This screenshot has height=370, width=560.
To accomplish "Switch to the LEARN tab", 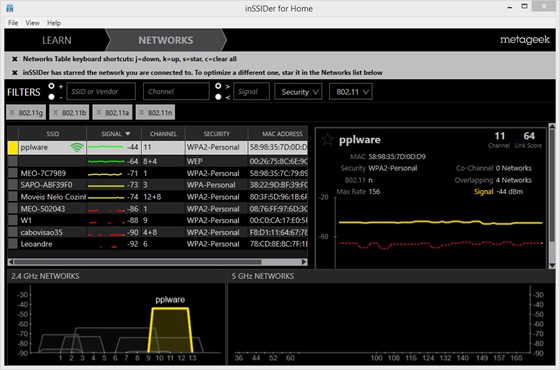I will (57, 40).
